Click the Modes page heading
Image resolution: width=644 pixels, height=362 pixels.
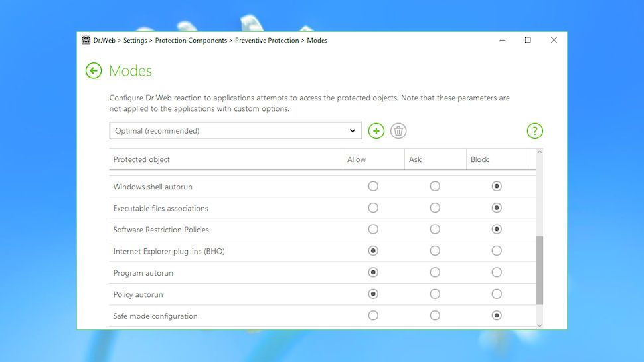click(130, 70)
